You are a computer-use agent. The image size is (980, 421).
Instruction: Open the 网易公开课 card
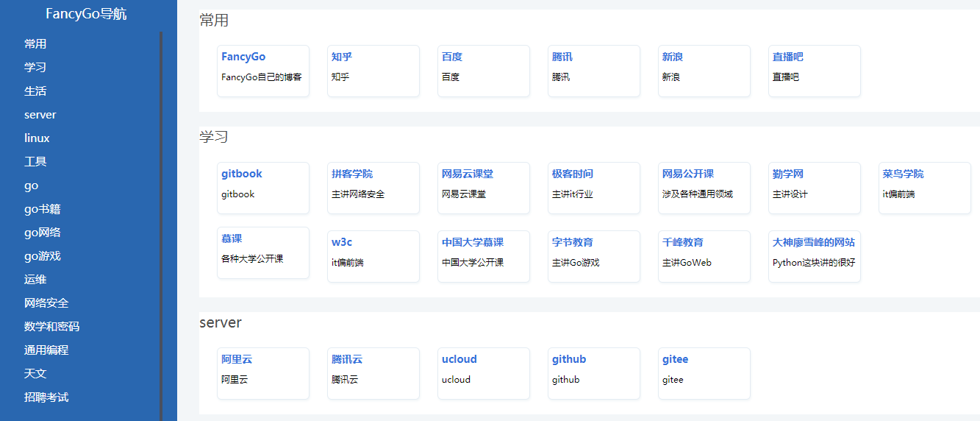point(704,188)
